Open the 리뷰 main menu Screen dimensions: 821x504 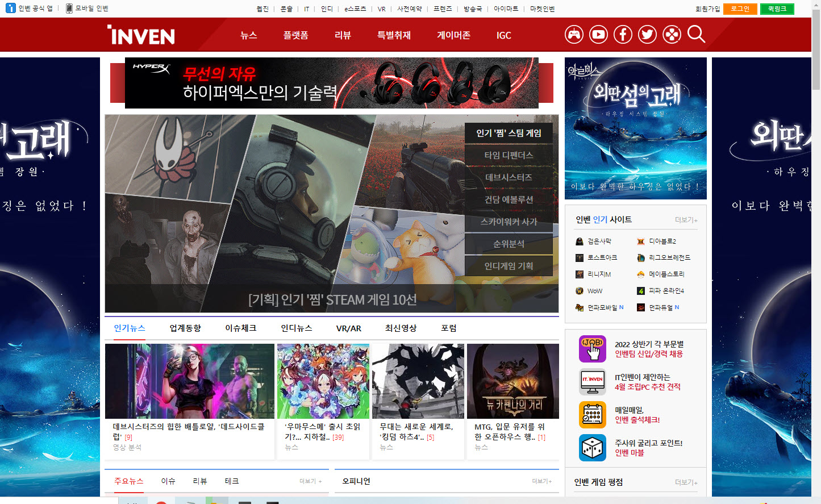pyautogui.click(x=343, y=35)
